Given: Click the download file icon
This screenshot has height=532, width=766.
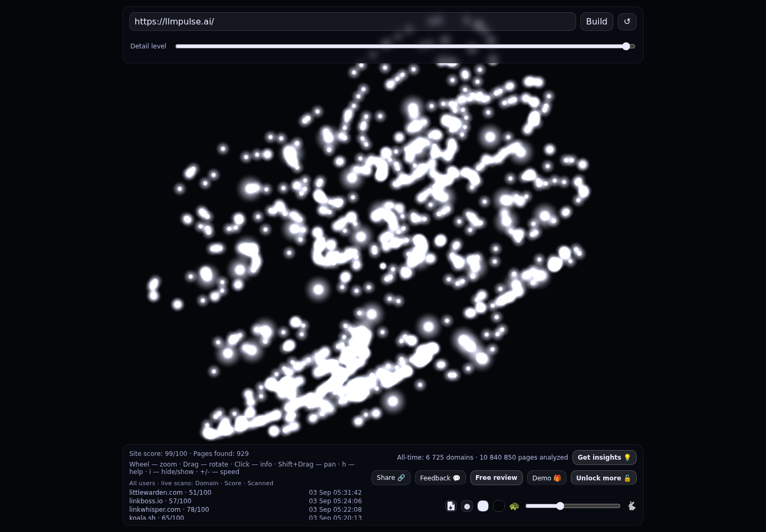Looking at the screenshot, I should (451, 506).
